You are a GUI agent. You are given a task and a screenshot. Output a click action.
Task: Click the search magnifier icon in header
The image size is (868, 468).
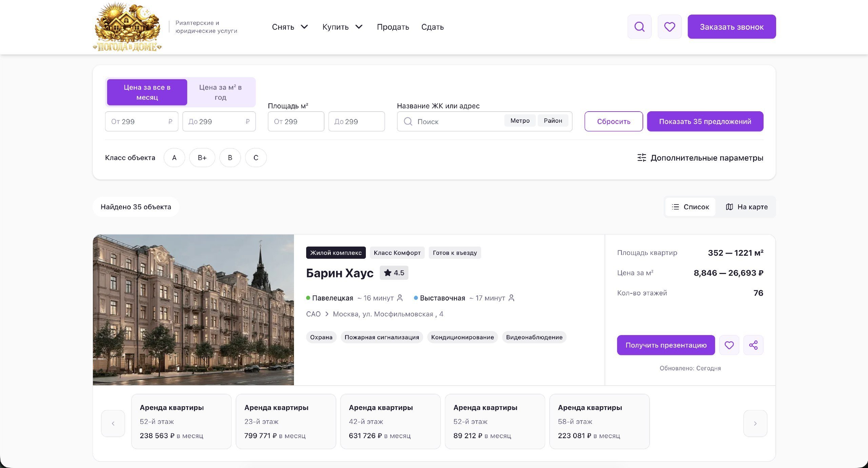point(639,26)
